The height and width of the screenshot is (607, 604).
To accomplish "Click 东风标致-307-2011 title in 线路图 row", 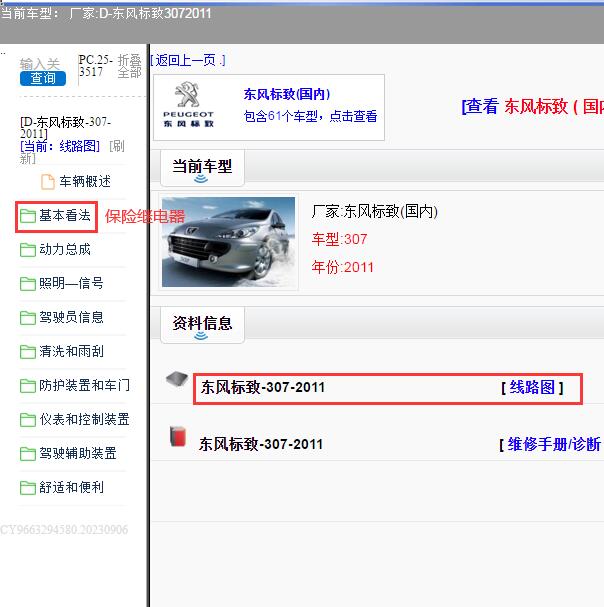I will click(x=263, y=388).
